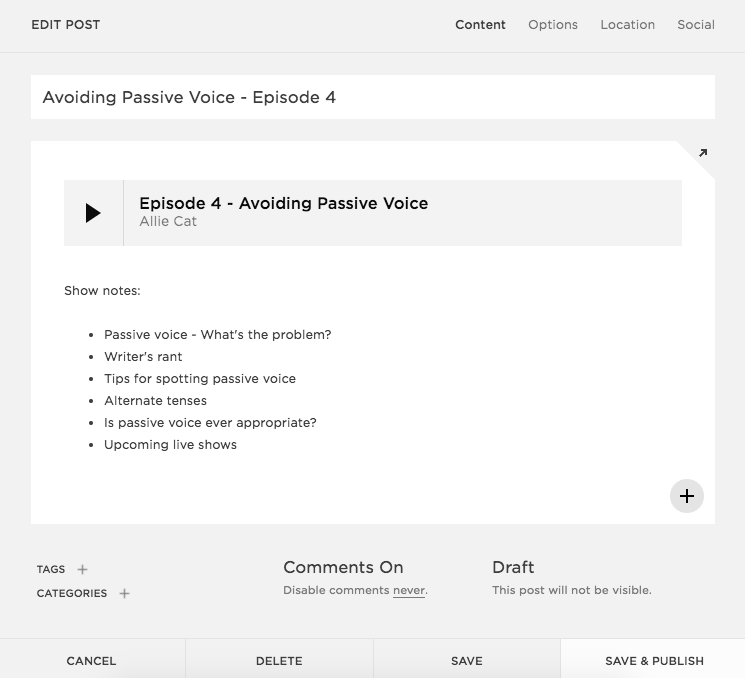
Task: Switch to the Content tab
Action: point(480,25)
